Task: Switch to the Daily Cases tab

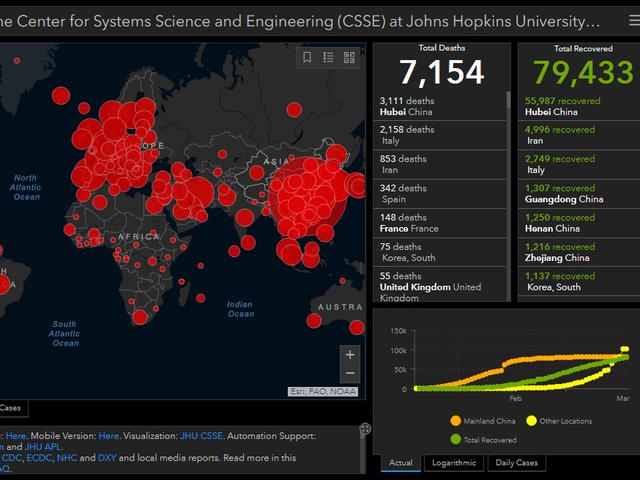Action: click(x=518, y=463)
